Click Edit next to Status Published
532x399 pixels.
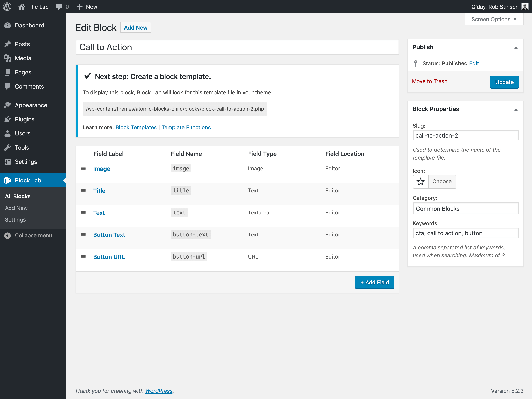(474, 63)
